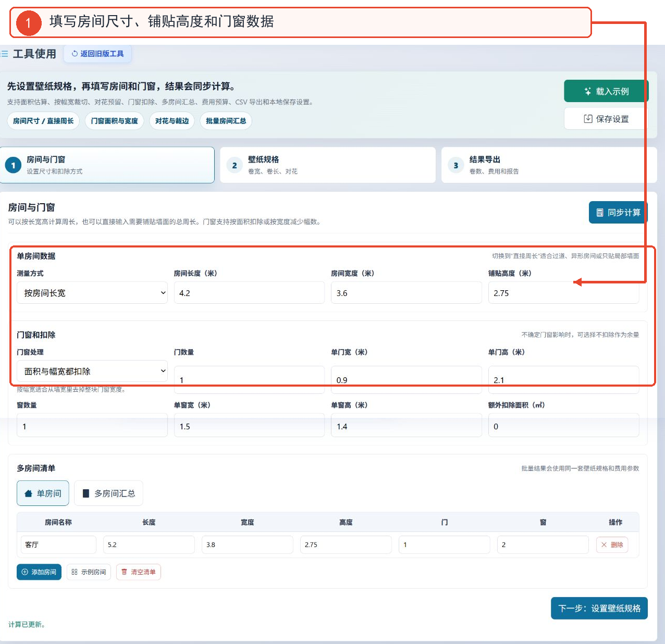This screenshot has width=665, height=644.
Task: Click the return arrow icon in 返回旧版工具
Action: [75, 54]
